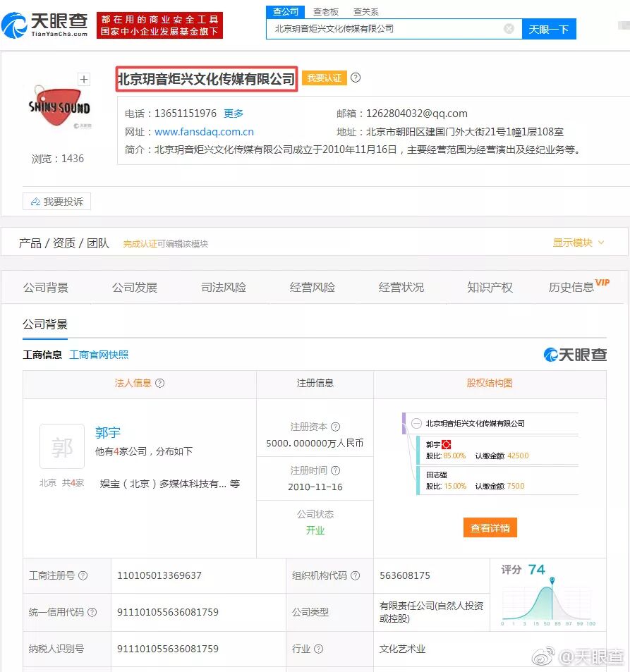
Task: Click the 完成认证 link
Action: click(x=140, y=244)
